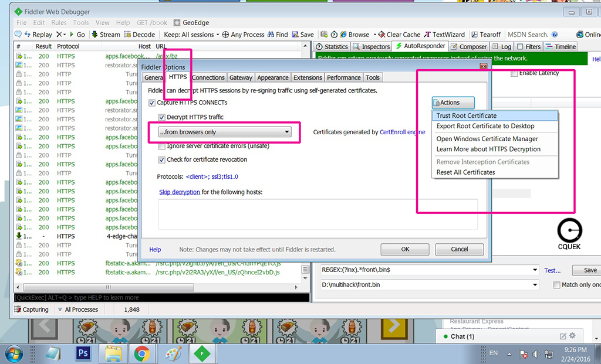Open the Actions dropdown button
The width and height of the screenshot is (601, 364).
453,103
